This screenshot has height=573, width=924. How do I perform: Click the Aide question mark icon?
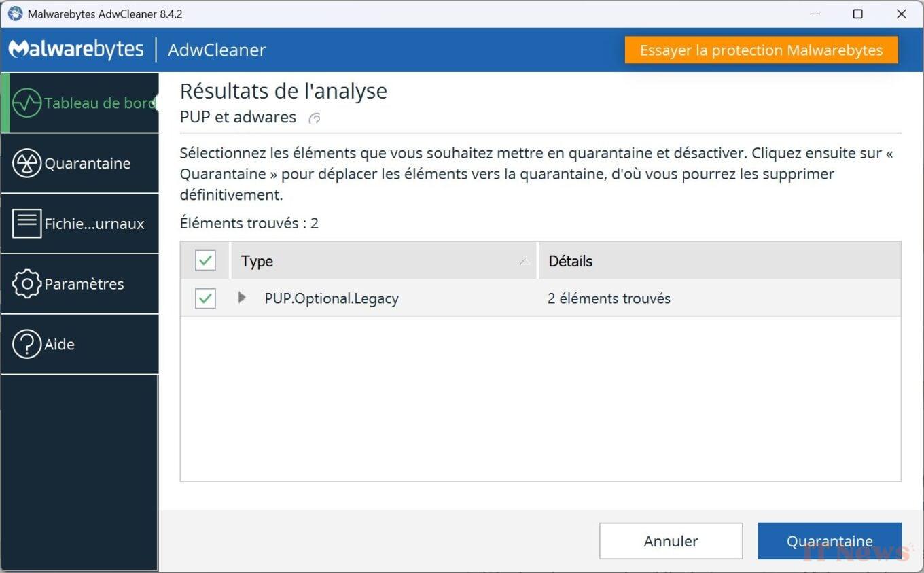27,345
